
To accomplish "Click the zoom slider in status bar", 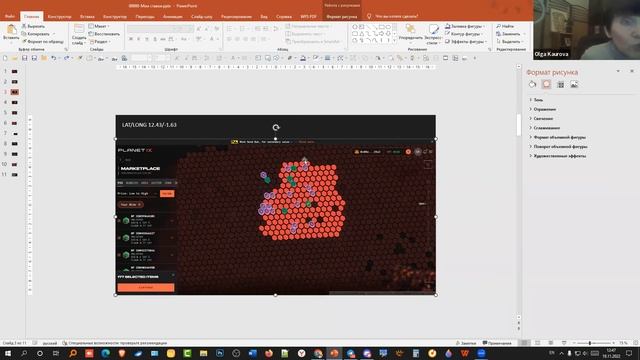I will pos(590,343).
